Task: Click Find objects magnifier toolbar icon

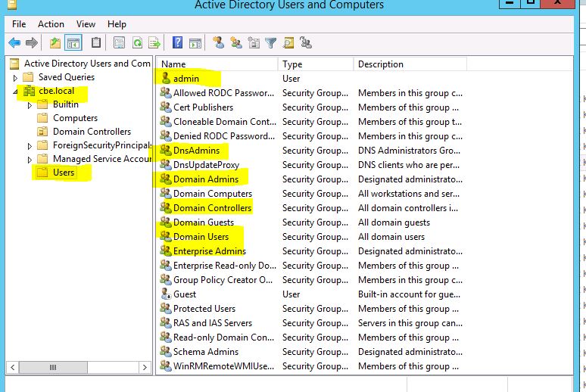Action: click(288, 43)
